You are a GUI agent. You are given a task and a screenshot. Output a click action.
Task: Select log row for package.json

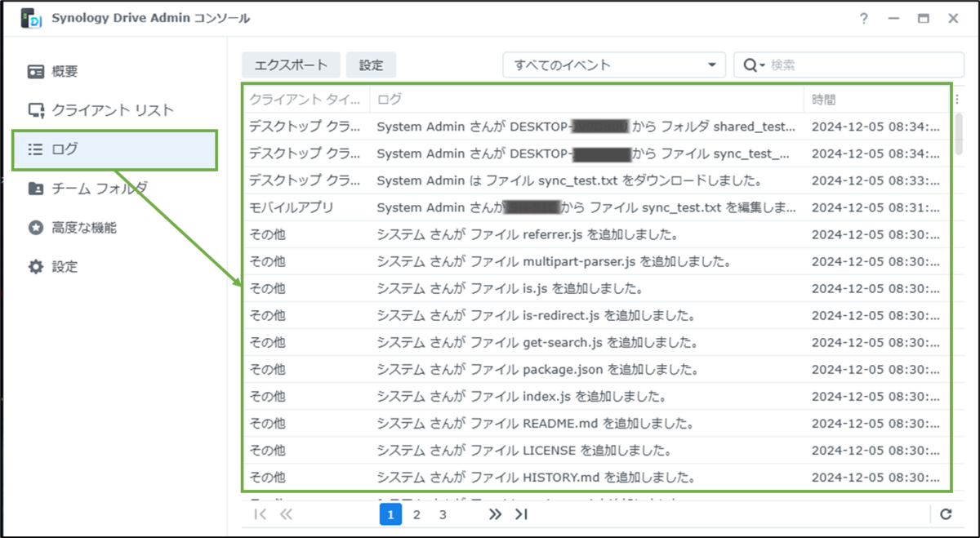(x=597, y=369)
